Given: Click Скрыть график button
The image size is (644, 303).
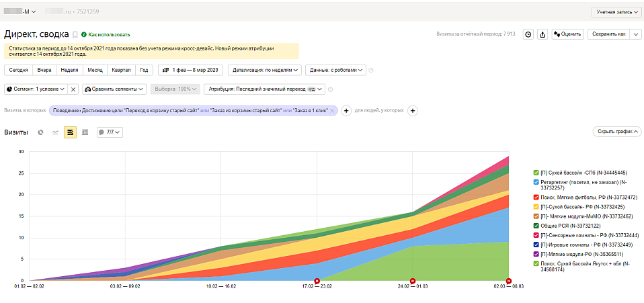Looking at the screenshot, I should coord(617,132).
